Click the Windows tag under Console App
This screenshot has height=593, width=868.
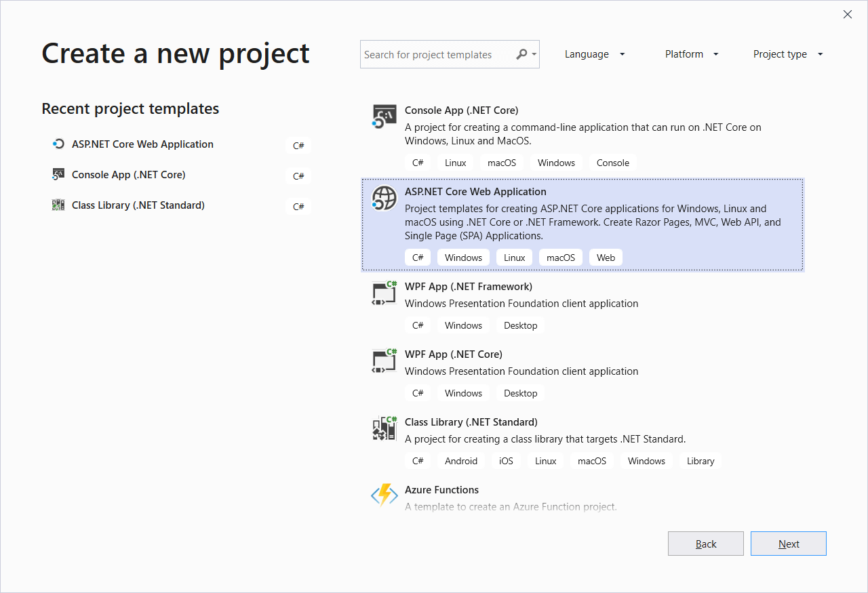click(x=556, y=163)
